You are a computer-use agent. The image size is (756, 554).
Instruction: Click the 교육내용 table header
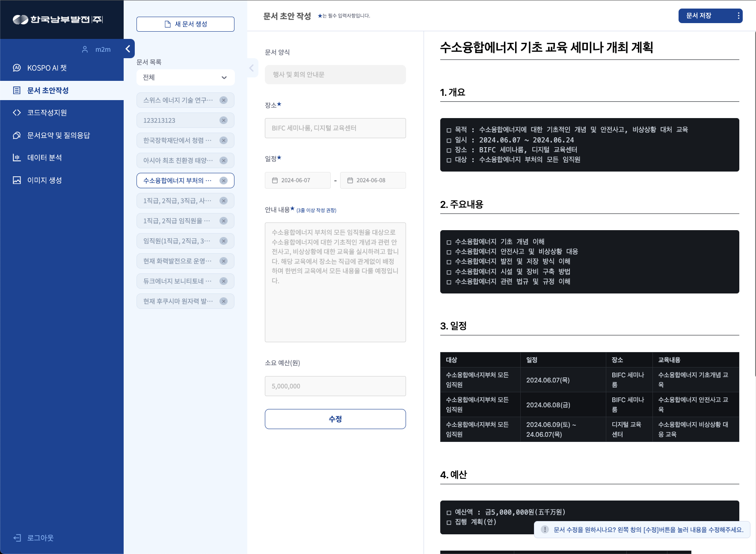(x=696, y=360)
